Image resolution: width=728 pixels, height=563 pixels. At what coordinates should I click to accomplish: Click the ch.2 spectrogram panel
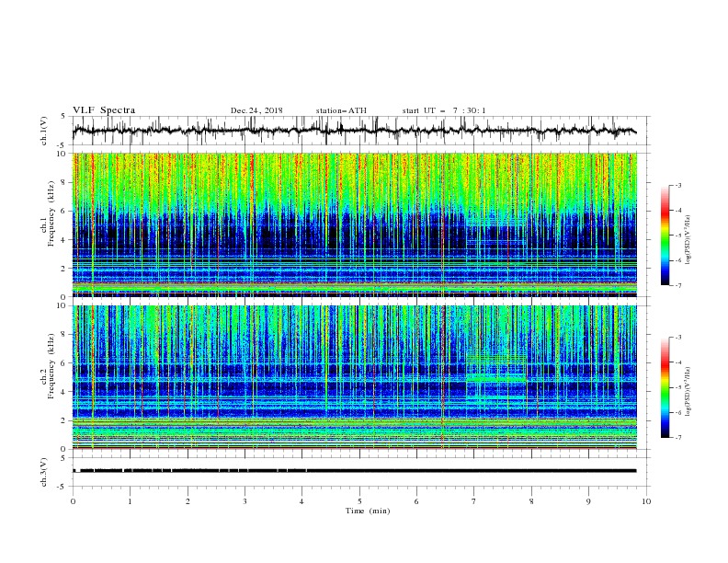[355, 377]
